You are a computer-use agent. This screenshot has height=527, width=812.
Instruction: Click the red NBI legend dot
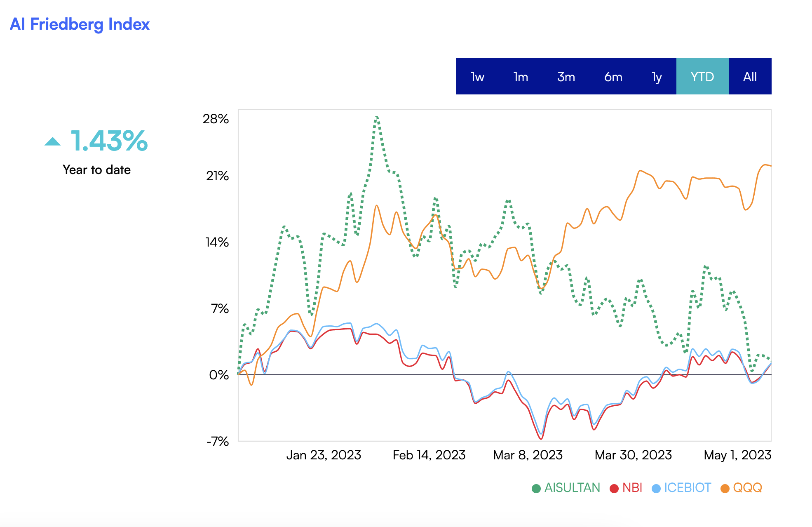pos(614,489)
